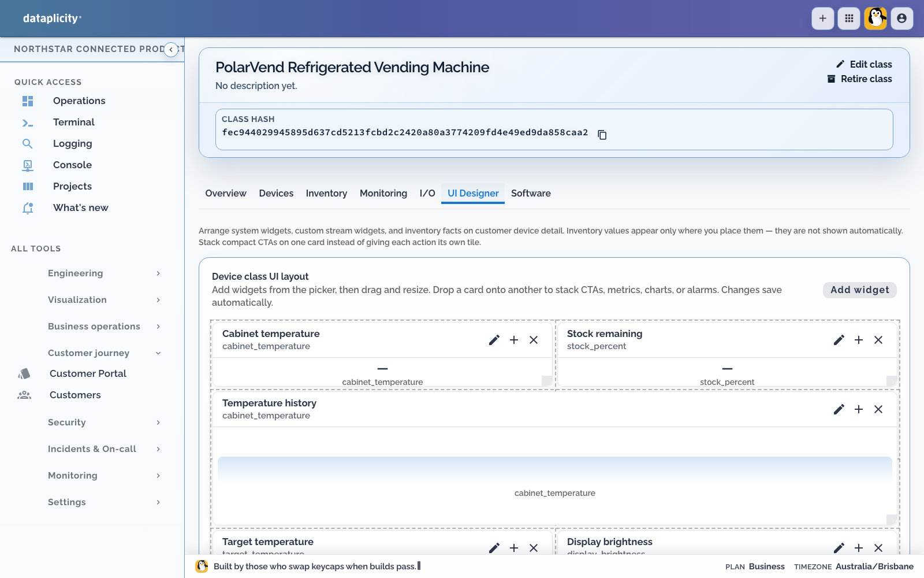This screenshot has width=924, height=578.
Task: Select the UI Designer tab
Action: click(x=473, y=193)
